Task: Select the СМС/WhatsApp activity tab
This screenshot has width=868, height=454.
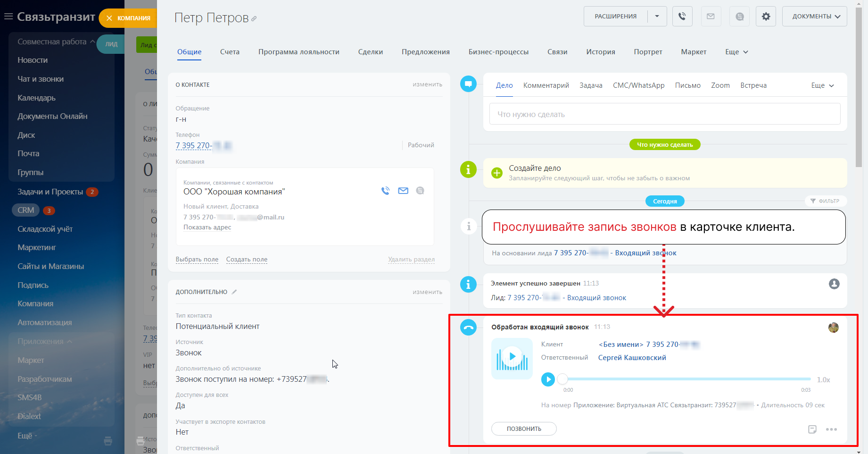Action: [x=639, y=85]
